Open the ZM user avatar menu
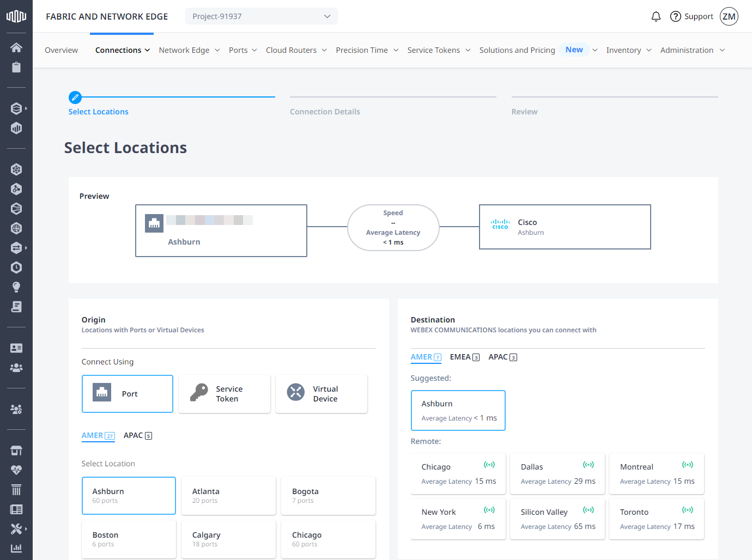Image resolution: width=752 pixels, height=560 pixels. pos(729,16)
